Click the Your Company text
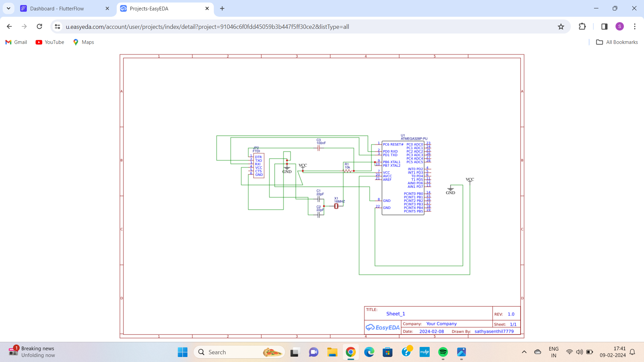 (x=441, y=324)
